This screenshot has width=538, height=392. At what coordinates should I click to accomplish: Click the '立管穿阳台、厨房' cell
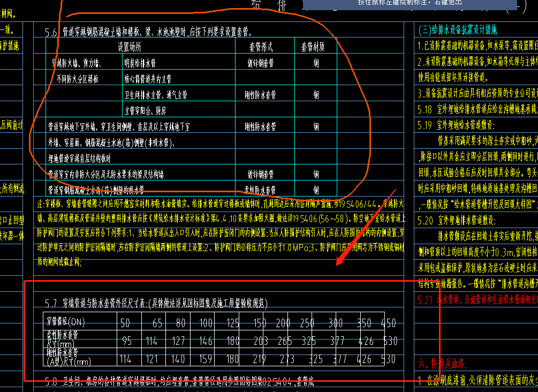(x=145, y=110)
